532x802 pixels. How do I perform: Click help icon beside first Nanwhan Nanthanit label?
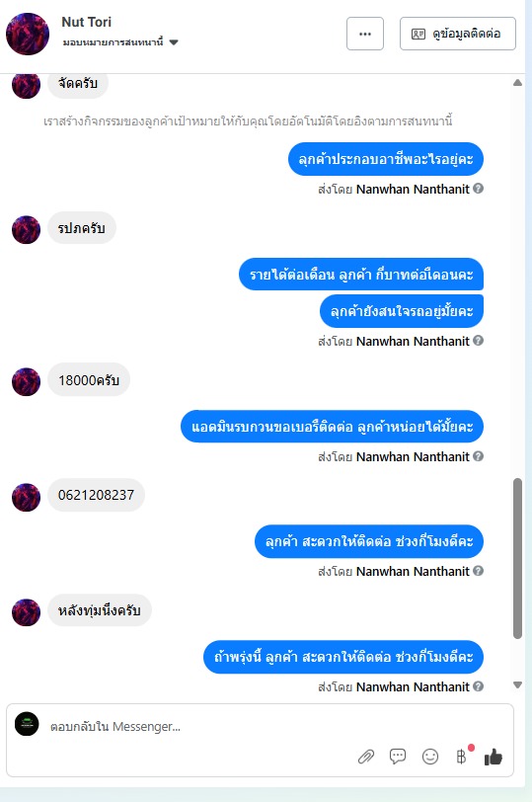(478, 189)
